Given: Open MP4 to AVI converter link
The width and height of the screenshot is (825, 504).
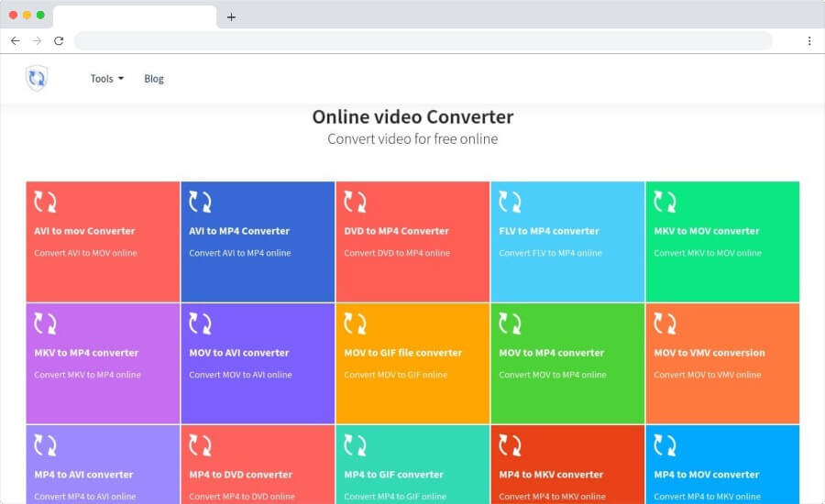Looking at the screenshot, I should 83,475.
